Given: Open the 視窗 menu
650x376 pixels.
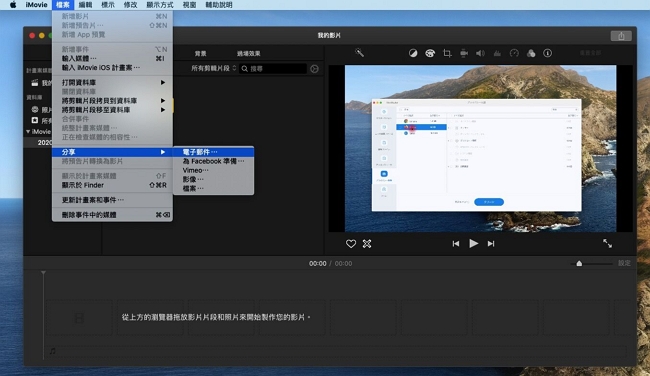Looking at the screenshot, I should tap(189, 5).
